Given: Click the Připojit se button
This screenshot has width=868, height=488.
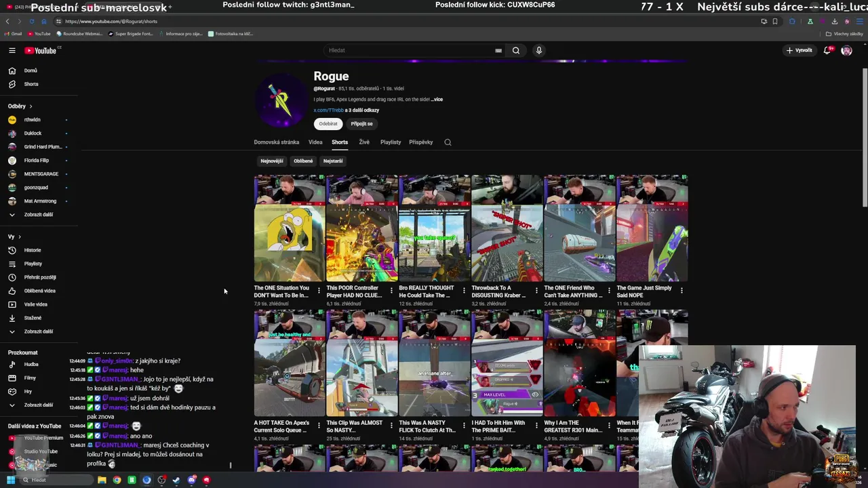Looking at the screenshot, I should 361,124.
